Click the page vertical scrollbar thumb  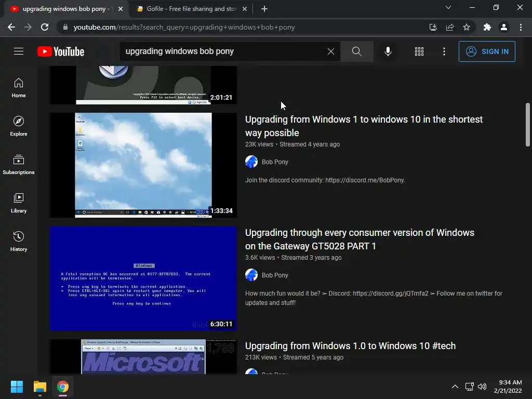528,125
